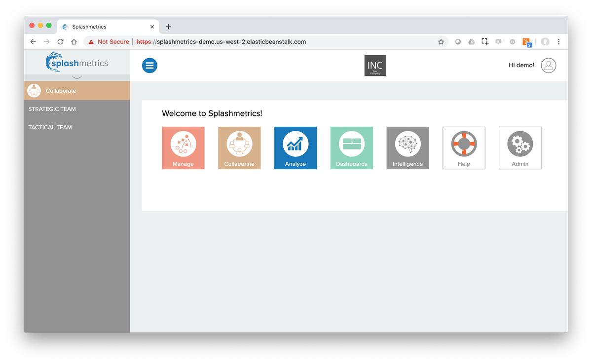Open the Manage module tile

tap(183, 148)
